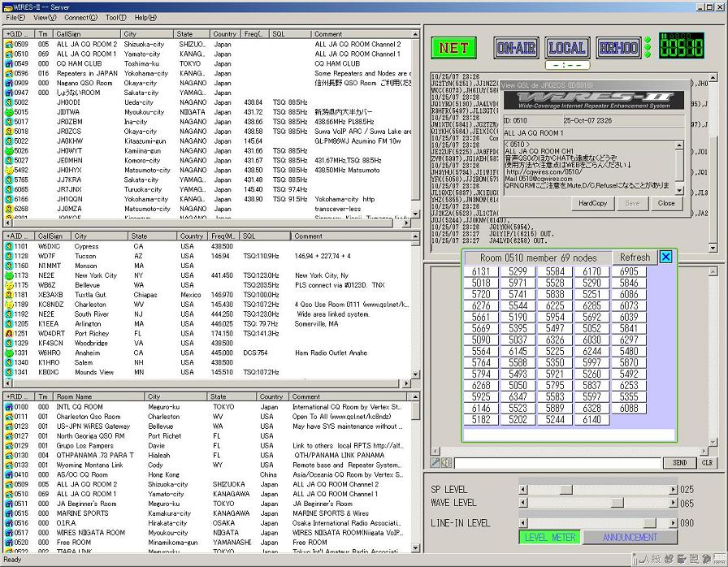This screenshot has height=567, width=728.
Task: Open the File menu
Action: [15, 18]
